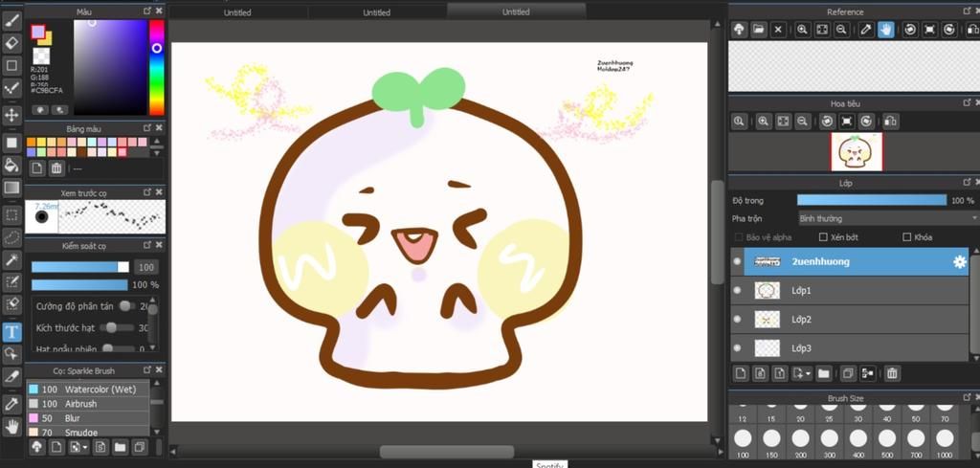This screenshot has height=468, width=980.
Task: Activate the Text tool
Action: [11, 332]
